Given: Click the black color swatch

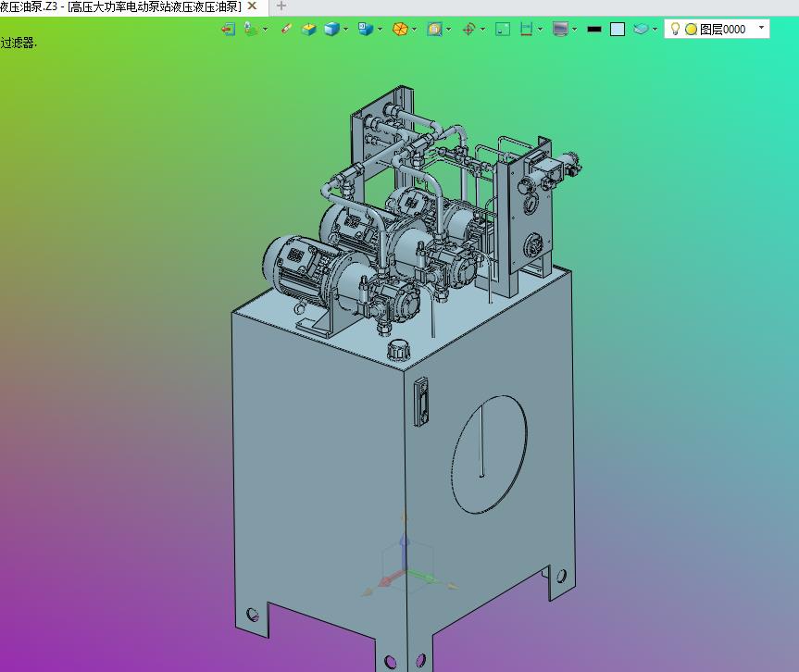Looking at the screenshot, I should click(x=594, y=29).
